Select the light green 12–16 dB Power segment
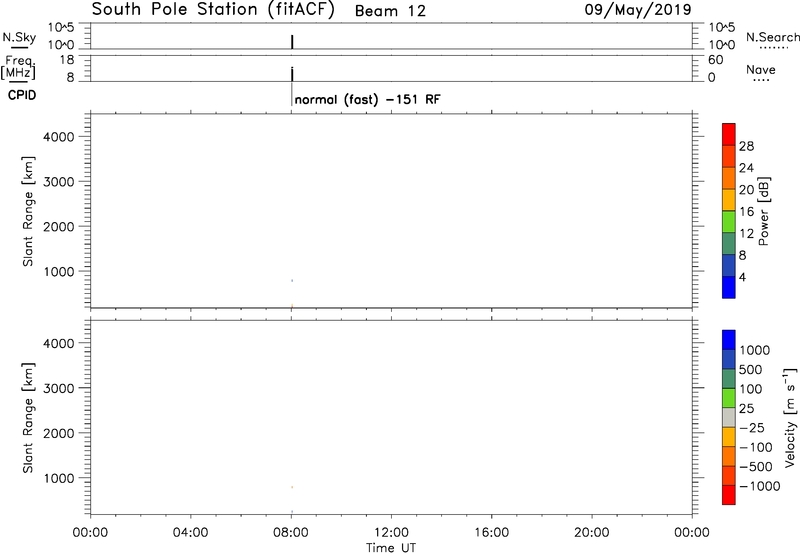The width and height of the screenshot is (800, 554). point(729,221)
